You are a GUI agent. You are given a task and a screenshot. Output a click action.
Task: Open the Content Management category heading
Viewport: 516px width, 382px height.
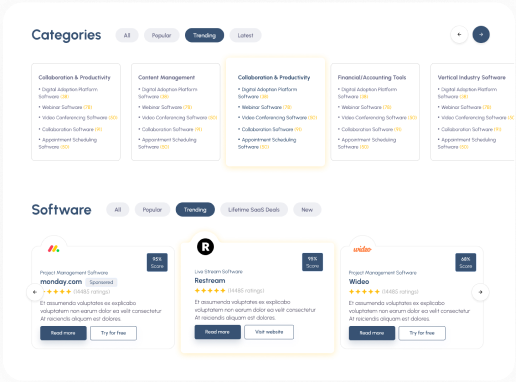[166, 77]
